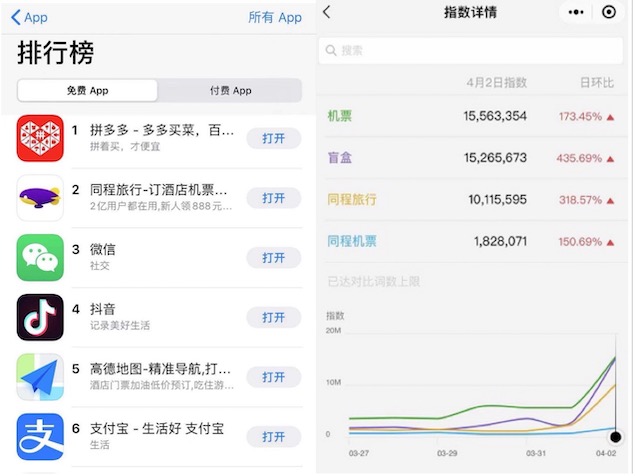This screenshot has height=476, width=635.
Task: Open 同程旅行-订酒店机票 app title
Action: pyautogui.click(x=159, y=190)
